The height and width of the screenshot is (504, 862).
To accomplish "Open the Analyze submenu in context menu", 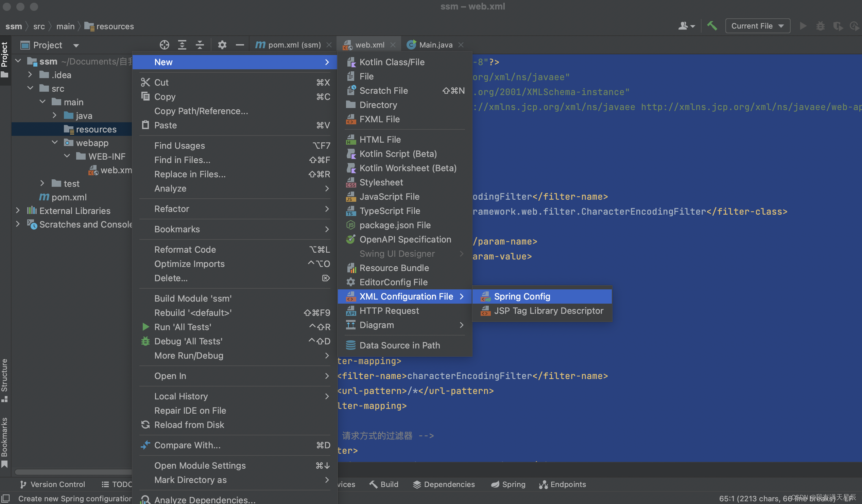I will (x=235, y=188).
